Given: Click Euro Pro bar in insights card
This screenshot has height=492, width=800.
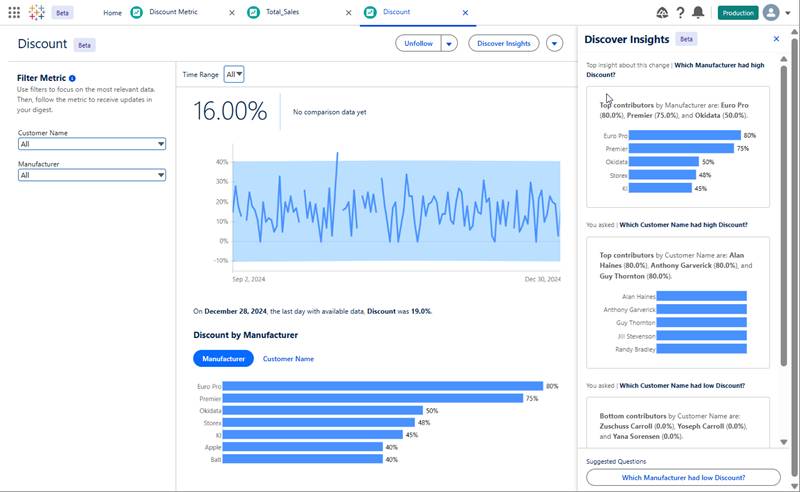Looking at the screenshot, I should coord(685,135).
